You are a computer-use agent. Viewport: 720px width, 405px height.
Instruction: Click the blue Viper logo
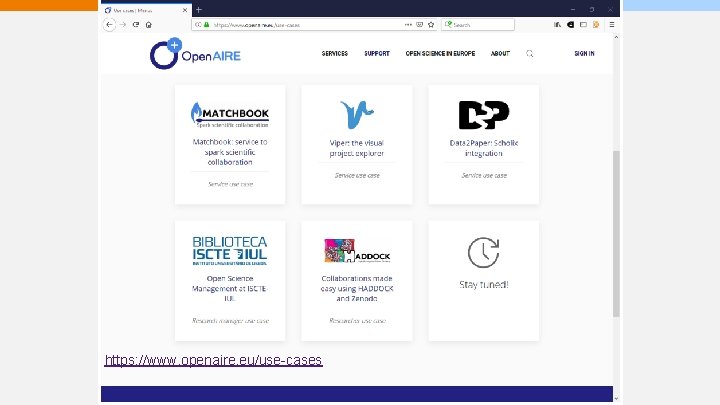[357, 114]
